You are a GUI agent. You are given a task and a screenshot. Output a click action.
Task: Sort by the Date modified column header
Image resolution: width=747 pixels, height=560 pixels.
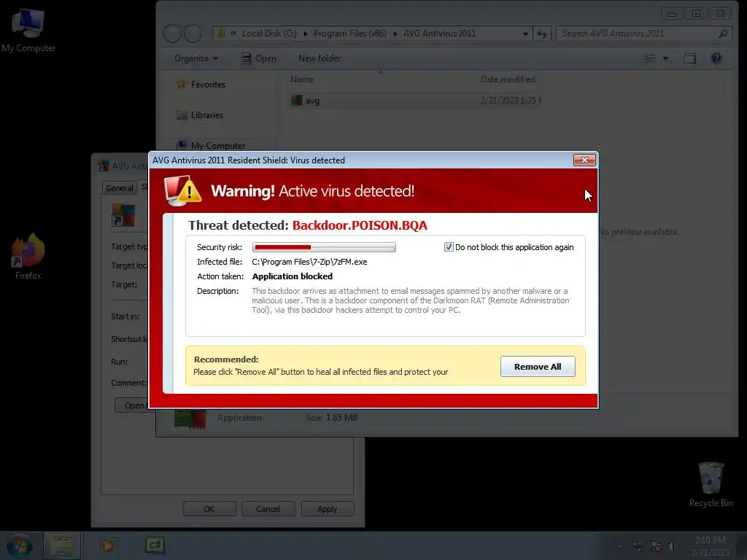(508, 79)
